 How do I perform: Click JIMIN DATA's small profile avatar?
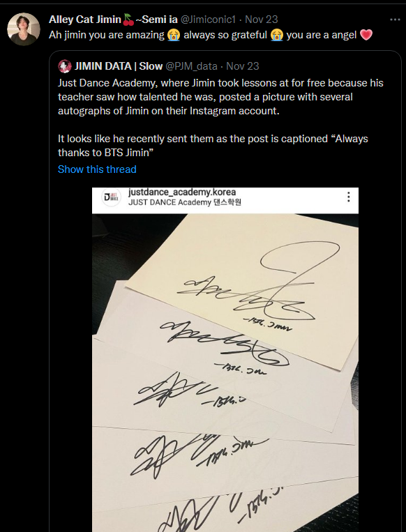(x=64, y=66)
